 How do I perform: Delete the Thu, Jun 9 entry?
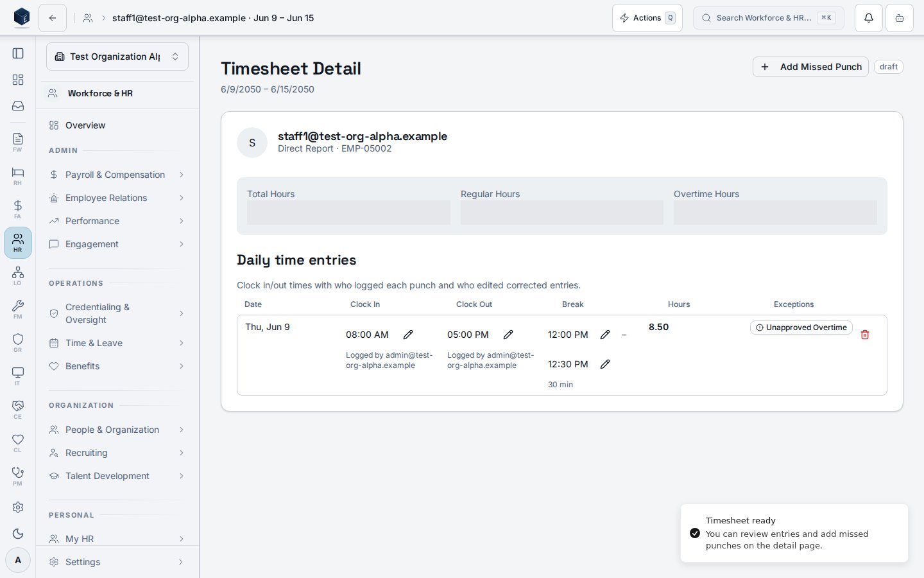point(865,335)
